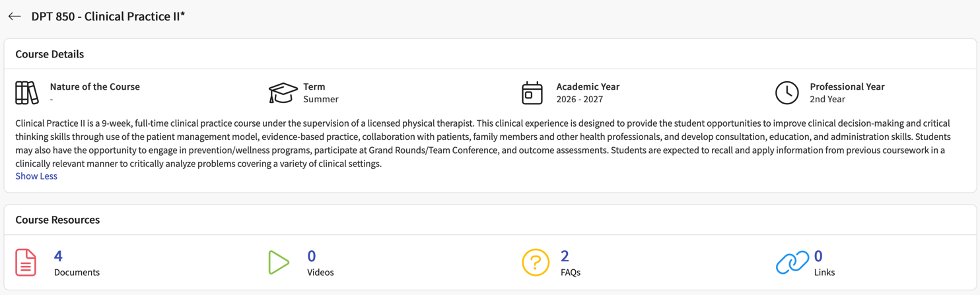The image size is (980, 295).
Task: Click the 2026 - 2027 academic year value
Action: click(579, 99)
